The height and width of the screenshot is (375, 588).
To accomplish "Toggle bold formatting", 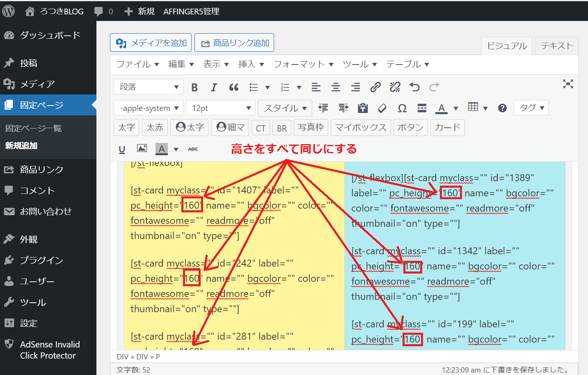I will coord(194,87).
